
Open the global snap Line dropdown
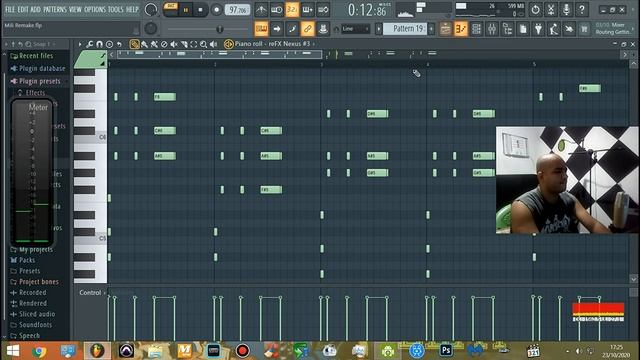(356, 29)
